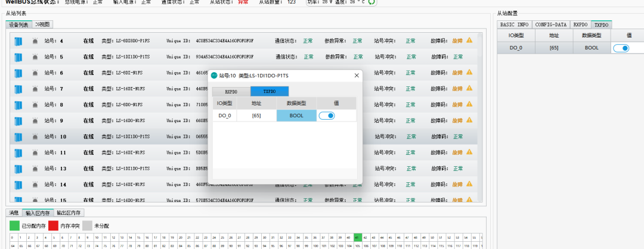Click the blue module icon for station 5
The height and width of the screenshot is (249, 644).
pos(18,57)
